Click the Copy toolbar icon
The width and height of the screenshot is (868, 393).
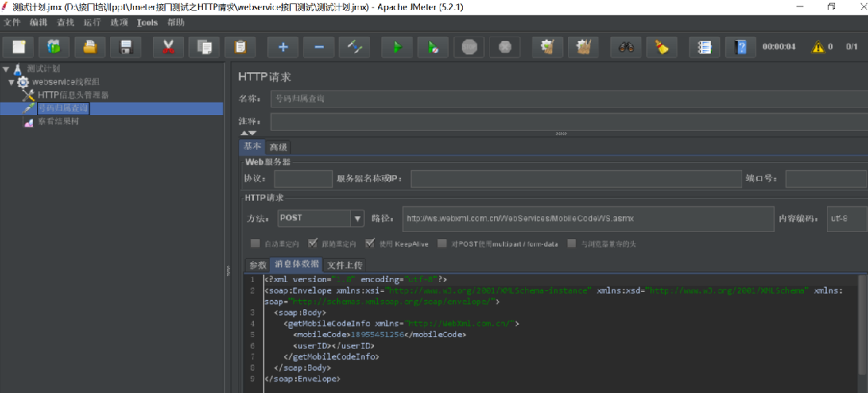(x=205, y=47)
